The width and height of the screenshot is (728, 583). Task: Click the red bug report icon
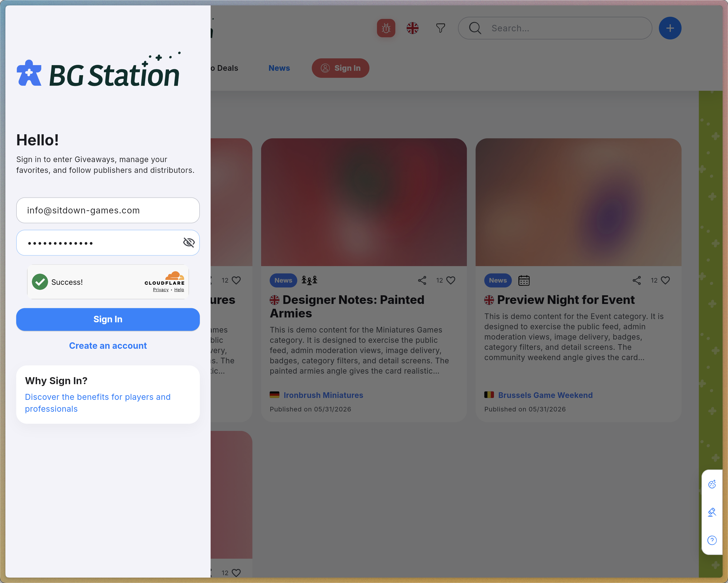coord(386,28)
